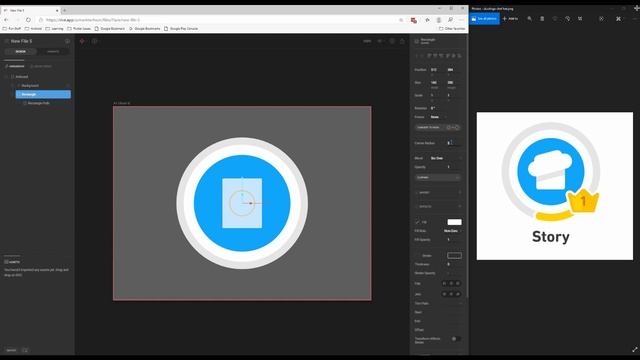This screenshot has height=360, width=640.
Task: Select the Rectangle layer in the hierarchy
Action: point(43,94)
